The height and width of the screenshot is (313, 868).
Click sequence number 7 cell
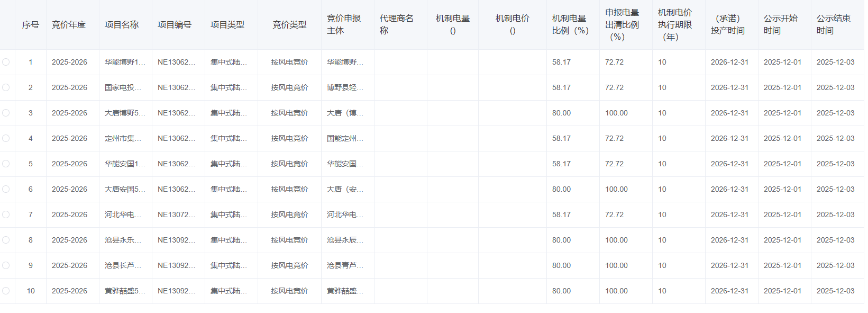[31, 214]
